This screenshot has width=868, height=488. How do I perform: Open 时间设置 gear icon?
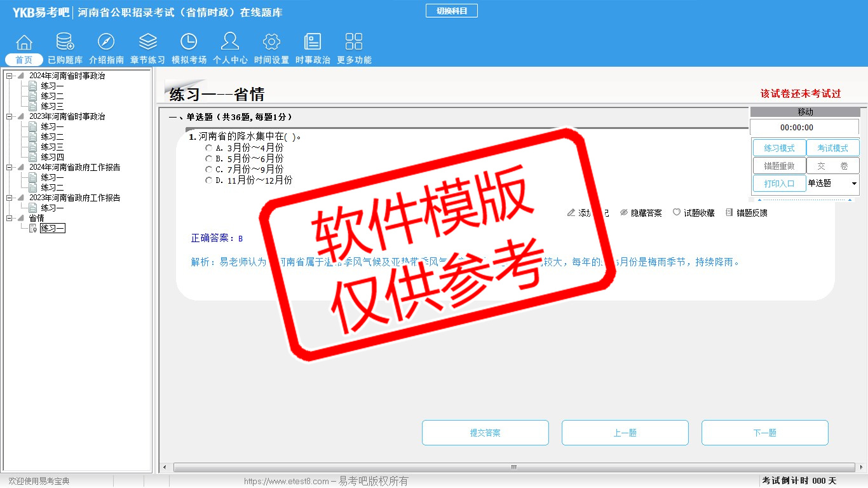tap(271, 42)
